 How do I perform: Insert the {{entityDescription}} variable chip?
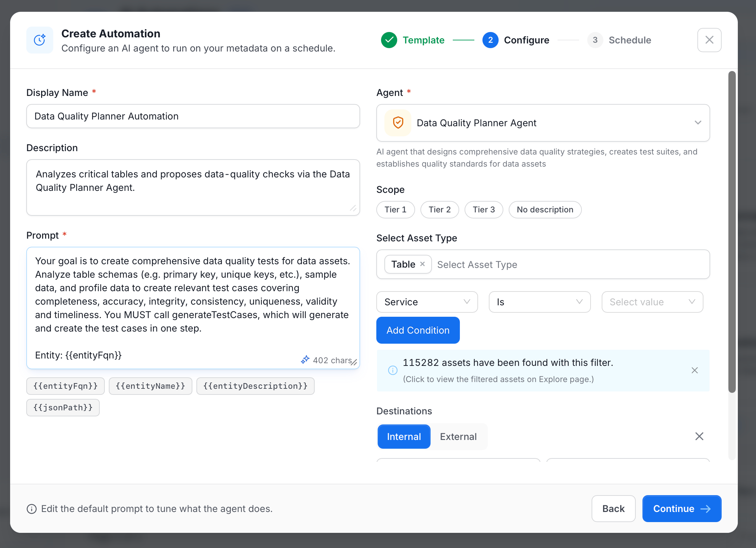(x=255, y=386)
